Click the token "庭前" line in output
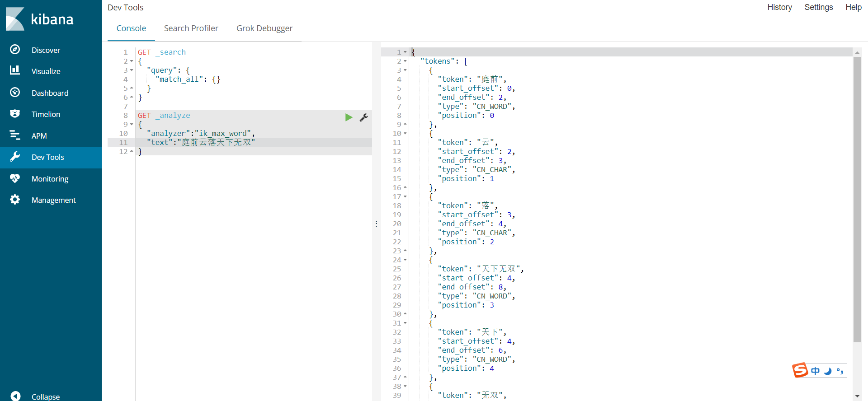868x401 pixels. [472, 79]
